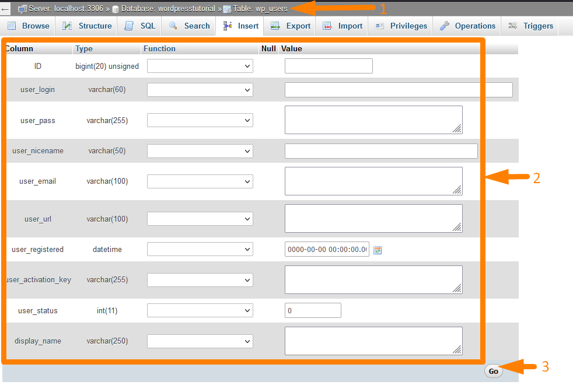This screenshot has height=392, width=573.
Task: Expand function dropdown for user_pass
Action: click(200, 120)
